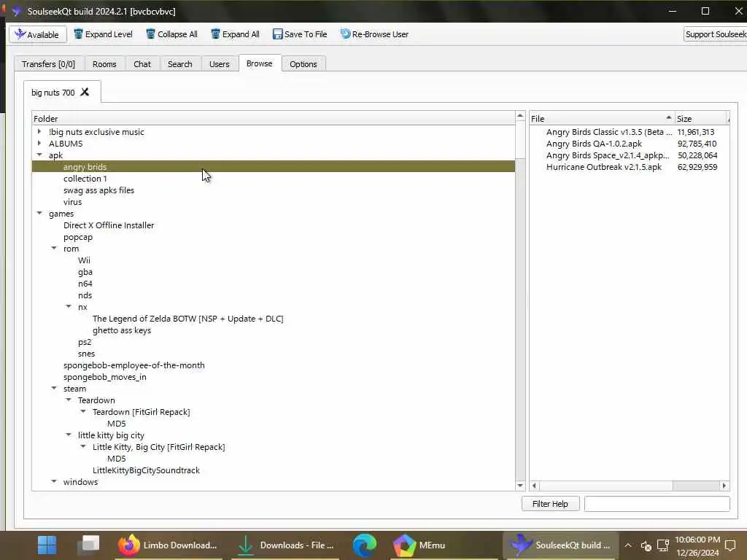Collapse the Teardown folder arrow

69,400
